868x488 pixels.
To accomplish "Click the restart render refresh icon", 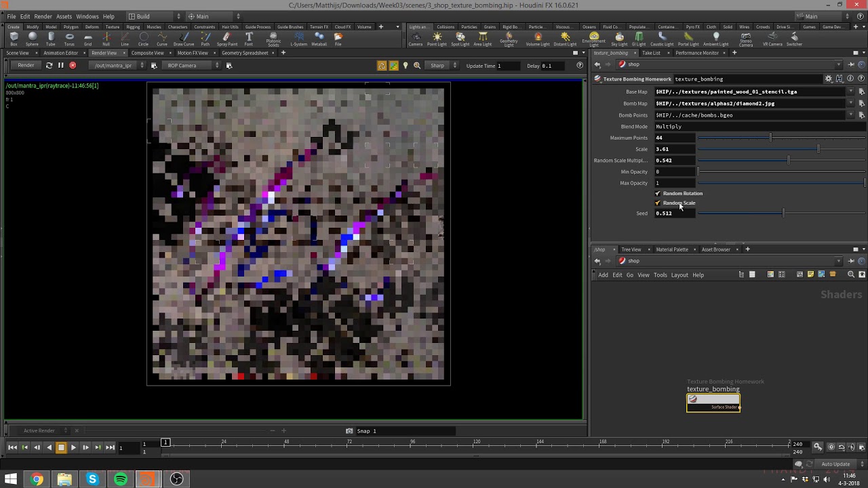I will (49, 66).
